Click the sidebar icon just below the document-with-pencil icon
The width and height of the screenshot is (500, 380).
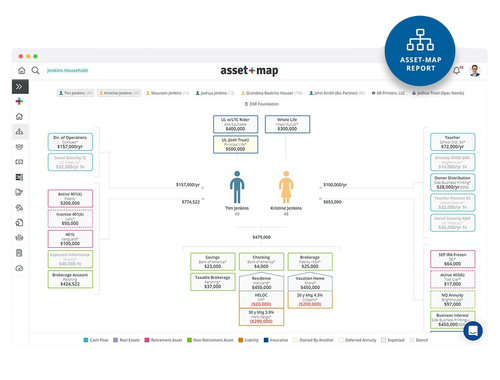[x=19, y=207]
